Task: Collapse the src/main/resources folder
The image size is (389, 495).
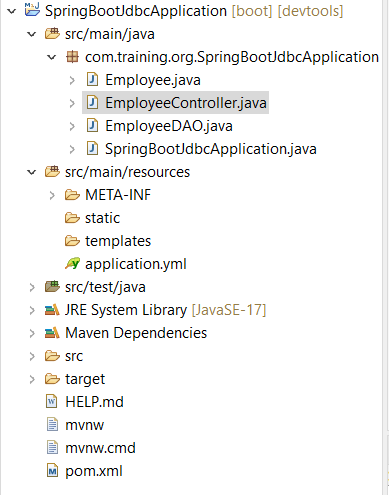Action: pyautogui.click(x=32, y=172)
